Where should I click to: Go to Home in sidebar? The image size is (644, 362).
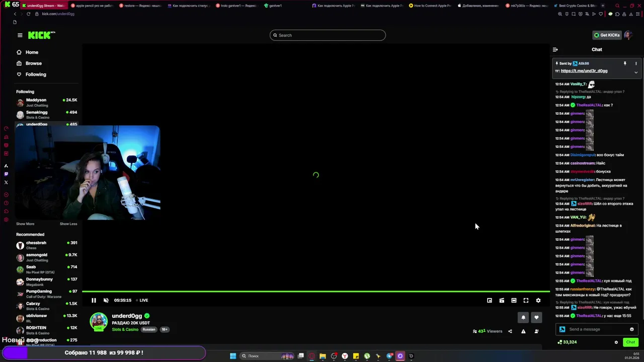(28, 52)
